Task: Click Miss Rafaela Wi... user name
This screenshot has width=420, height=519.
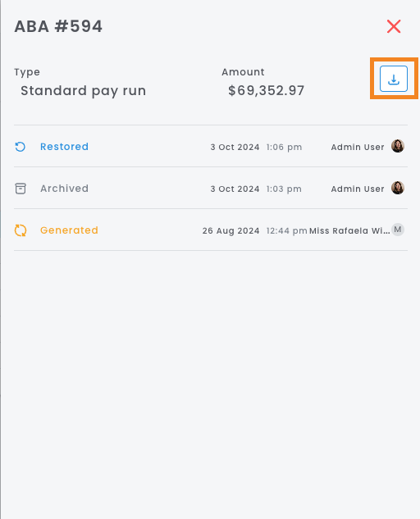Action: click(349, 230)
